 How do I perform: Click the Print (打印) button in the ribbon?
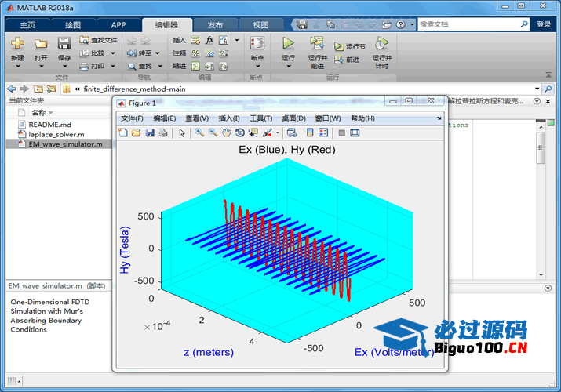[x=93, y=66]
